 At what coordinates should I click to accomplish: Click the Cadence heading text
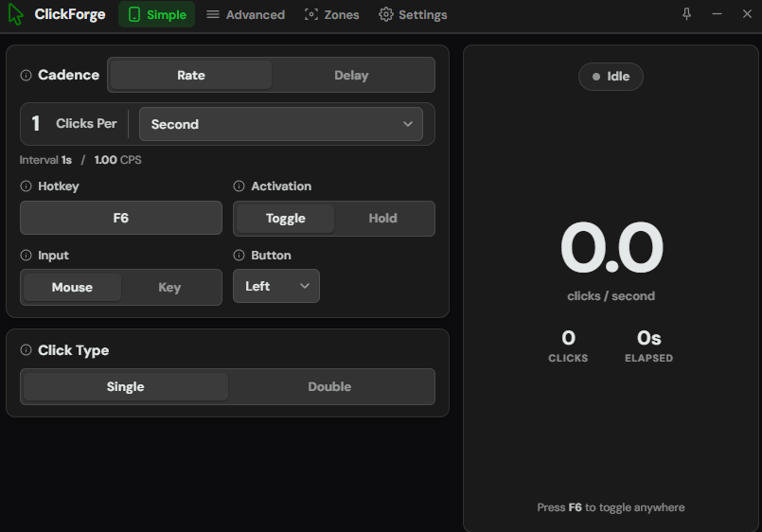pos(68,75)
